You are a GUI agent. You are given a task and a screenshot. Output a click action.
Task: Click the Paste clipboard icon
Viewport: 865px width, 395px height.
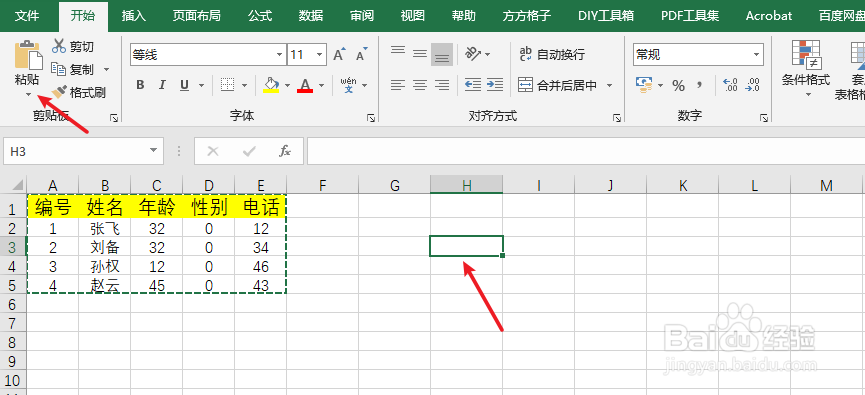tap(28, 55)
